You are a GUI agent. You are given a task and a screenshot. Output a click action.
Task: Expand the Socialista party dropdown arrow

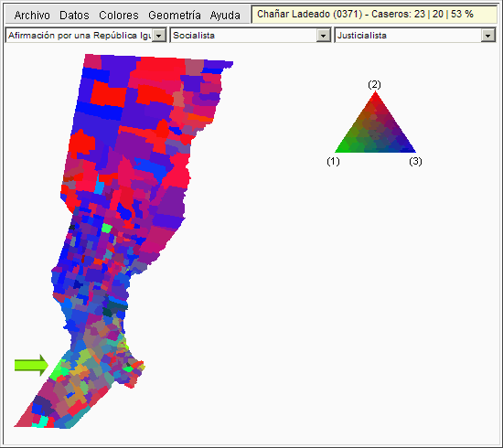click(x=324, y=36)
